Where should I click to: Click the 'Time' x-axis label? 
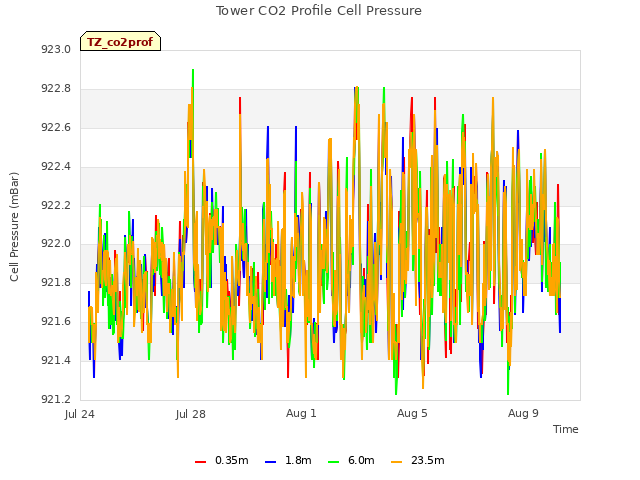[x=566, y=429]
